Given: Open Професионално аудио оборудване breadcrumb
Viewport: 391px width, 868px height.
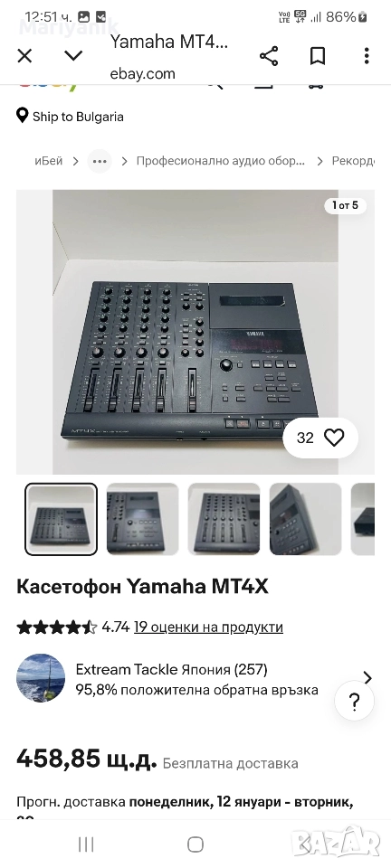Looking at the screenshot, I should pos(221,161).
